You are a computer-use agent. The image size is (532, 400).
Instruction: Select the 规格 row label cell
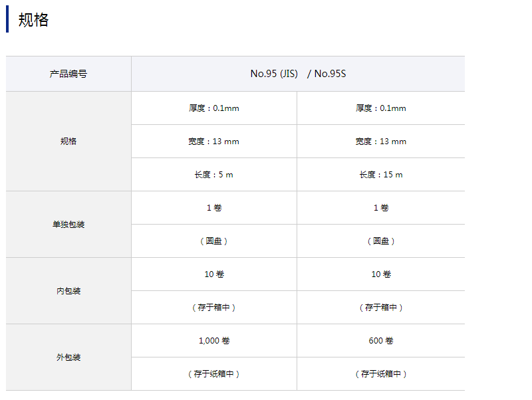coord(68,142)
